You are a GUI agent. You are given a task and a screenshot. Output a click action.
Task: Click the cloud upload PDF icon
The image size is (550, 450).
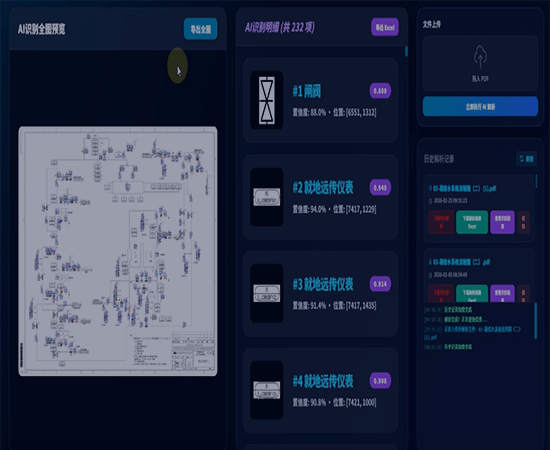(480, 57)
